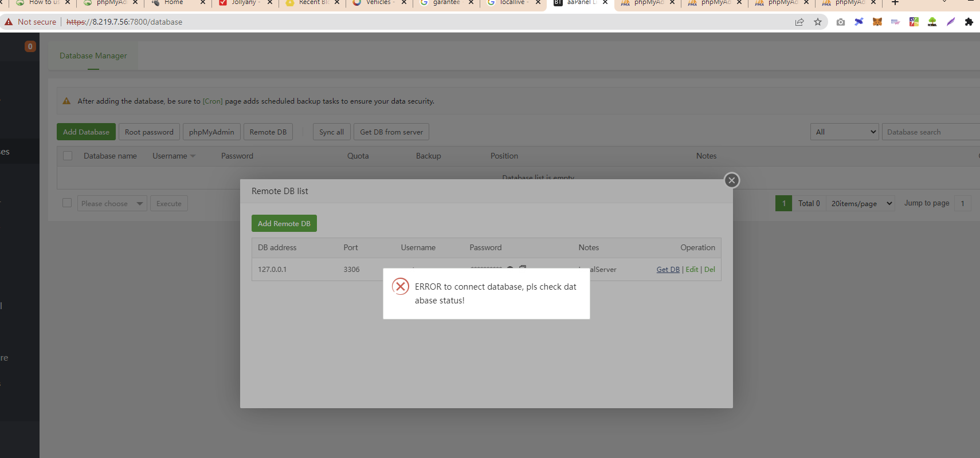Click the Database name column header

coord(110,156)
